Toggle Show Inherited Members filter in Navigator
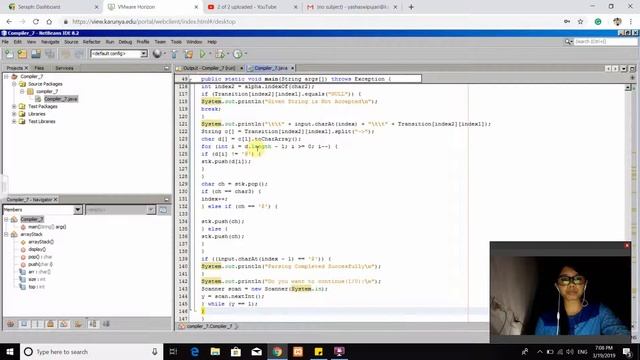 [11, 324]
